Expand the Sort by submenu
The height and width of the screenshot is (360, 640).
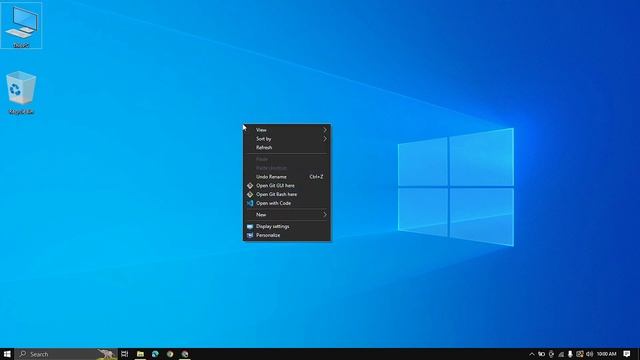(x=287, y=139)
